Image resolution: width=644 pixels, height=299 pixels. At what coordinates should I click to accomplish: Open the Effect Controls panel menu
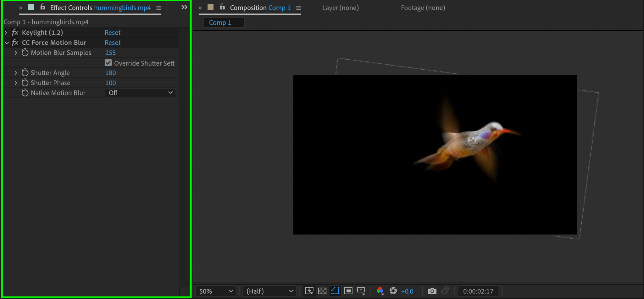(x=159, y=8)
